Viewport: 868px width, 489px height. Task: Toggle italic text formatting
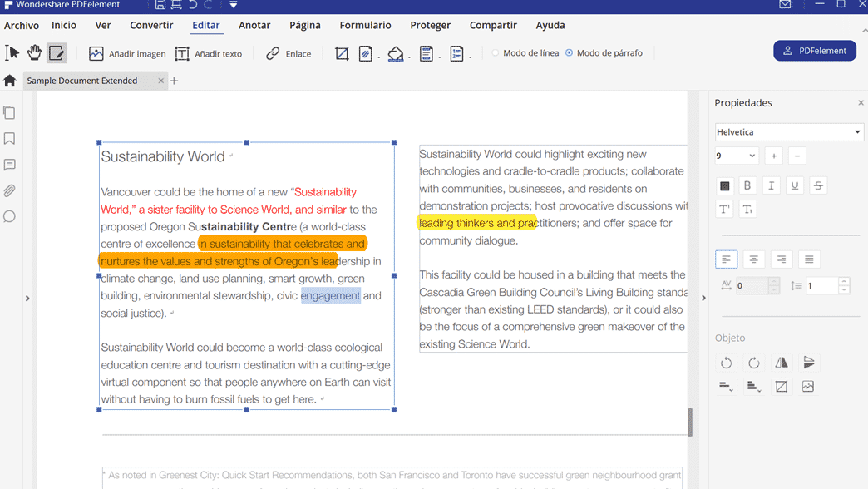pyautogui.click(x=771, y=185)
